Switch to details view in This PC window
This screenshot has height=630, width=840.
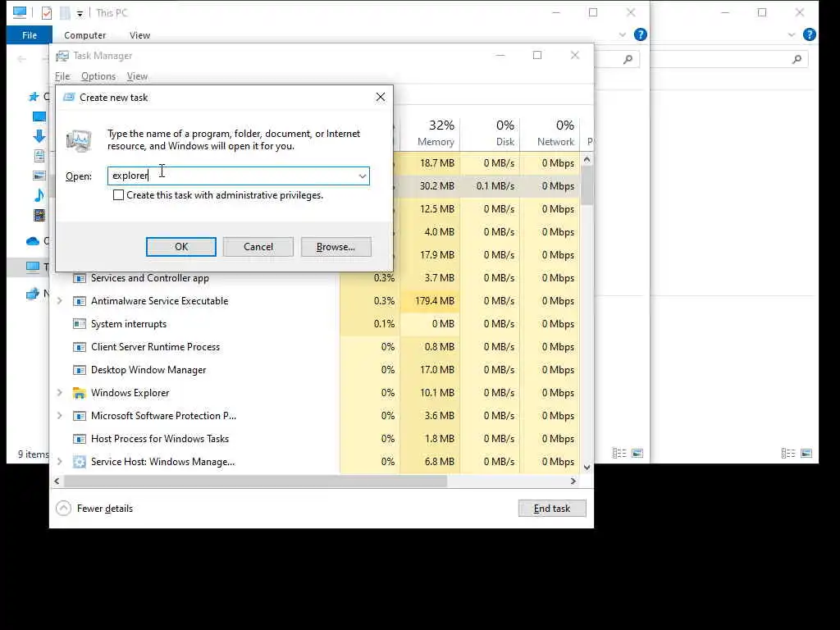(x=619, y=453)
